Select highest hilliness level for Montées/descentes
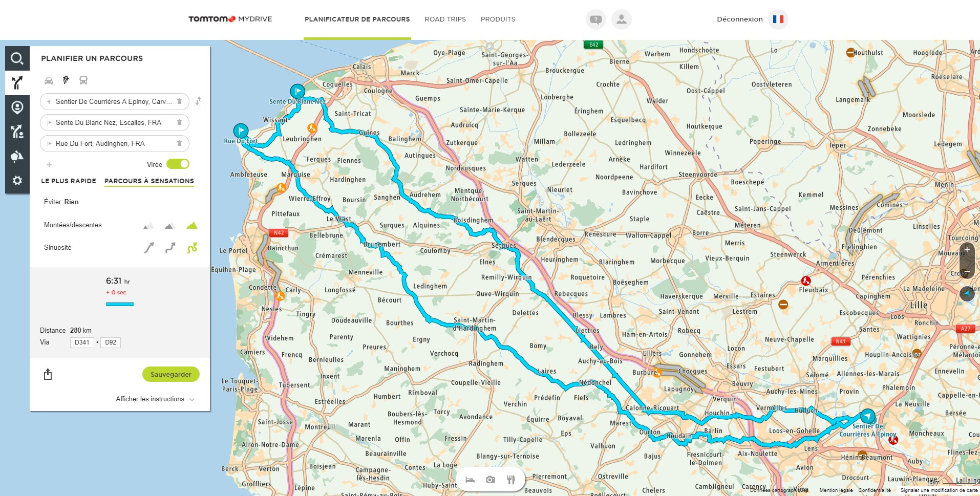 pyautogui.click(x=192, y=225)
